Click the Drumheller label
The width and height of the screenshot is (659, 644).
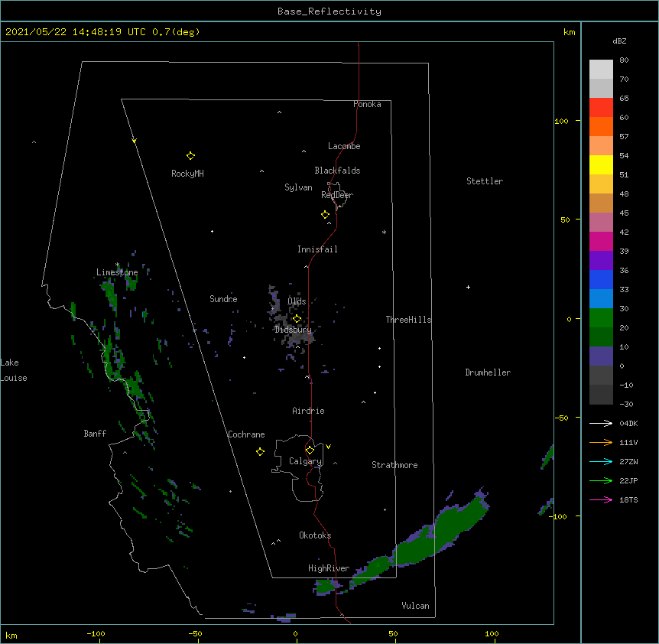pos(488,372)
